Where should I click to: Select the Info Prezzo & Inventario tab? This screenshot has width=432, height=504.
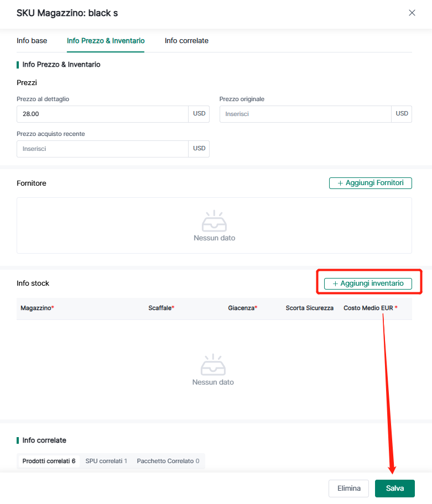tap(106, 41)
